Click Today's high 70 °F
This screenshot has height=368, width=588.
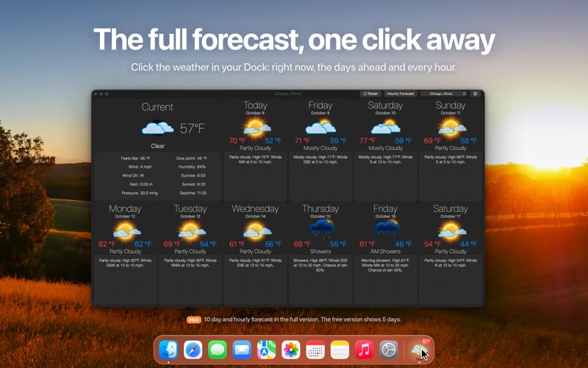tap(237, 141)
